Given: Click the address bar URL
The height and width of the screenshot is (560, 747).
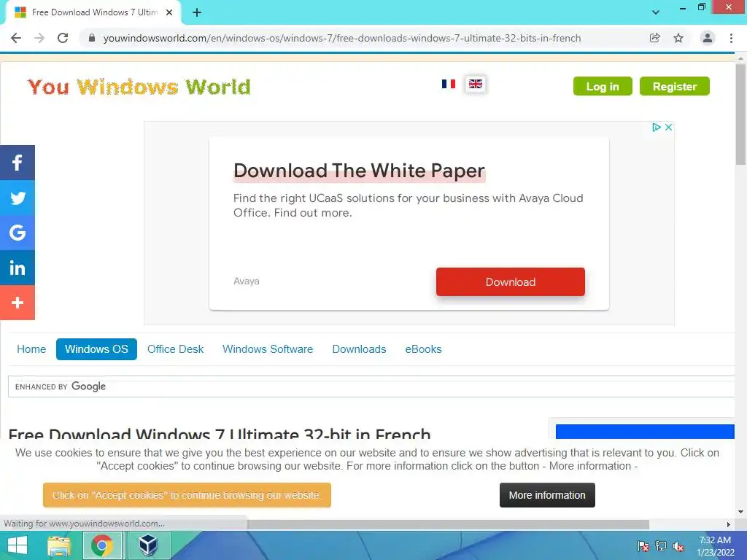Looking at the screenshot, I should [341, 38].
